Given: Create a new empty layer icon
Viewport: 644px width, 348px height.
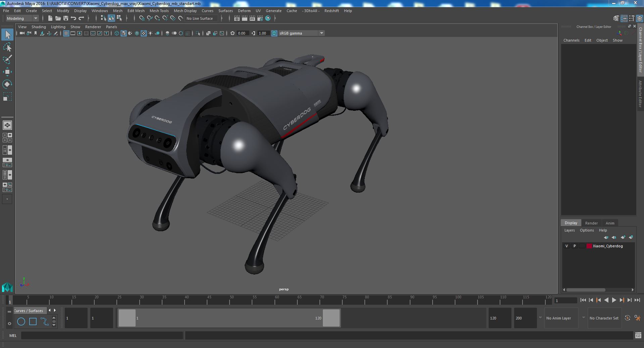Looking at the screenshot, I should 623,237.
